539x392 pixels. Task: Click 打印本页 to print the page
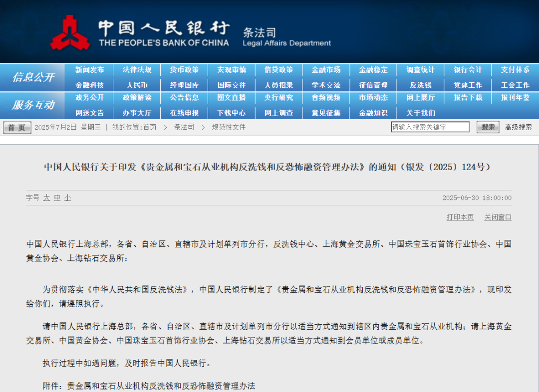460,217
